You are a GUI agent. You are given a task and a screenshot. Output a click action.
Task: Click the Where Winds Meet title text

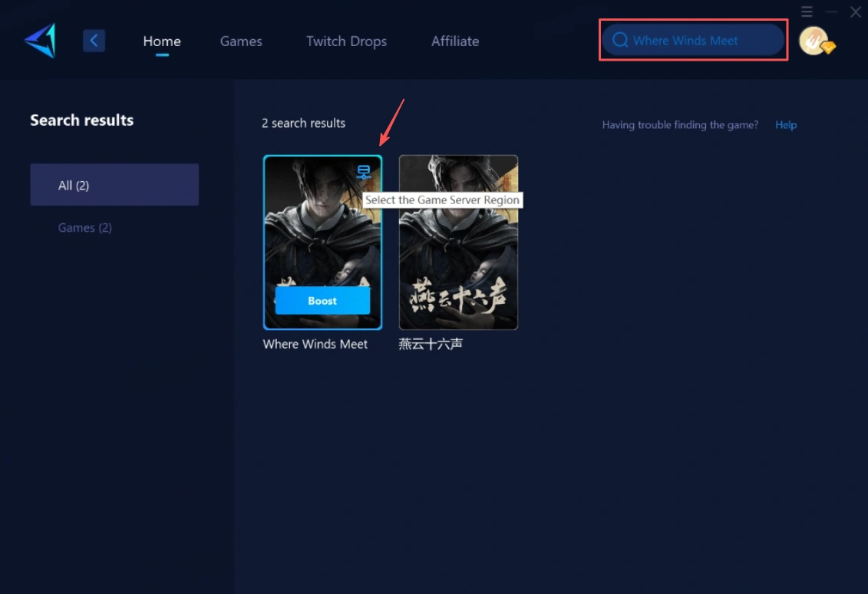tap(315, 345)
